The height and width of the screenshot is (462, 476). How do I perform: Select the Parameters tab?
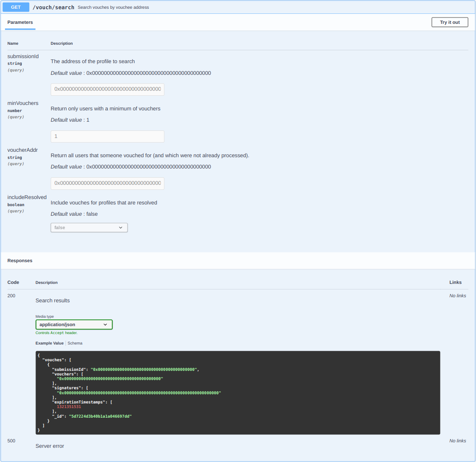pos(20,22)
